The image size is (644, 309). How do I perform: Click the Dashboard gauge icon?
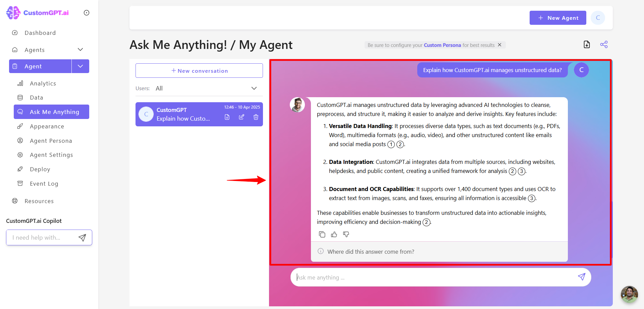coord(15,33)
